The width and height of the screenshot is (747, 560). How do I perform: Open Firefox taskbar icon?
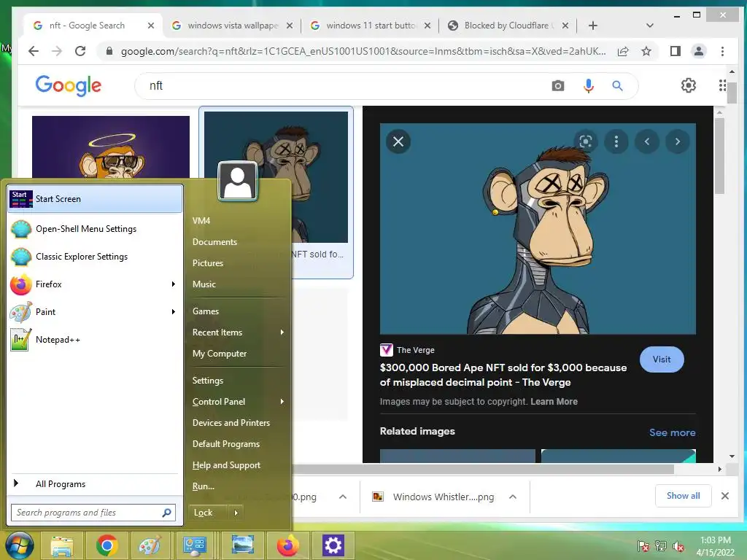(287, 545)
